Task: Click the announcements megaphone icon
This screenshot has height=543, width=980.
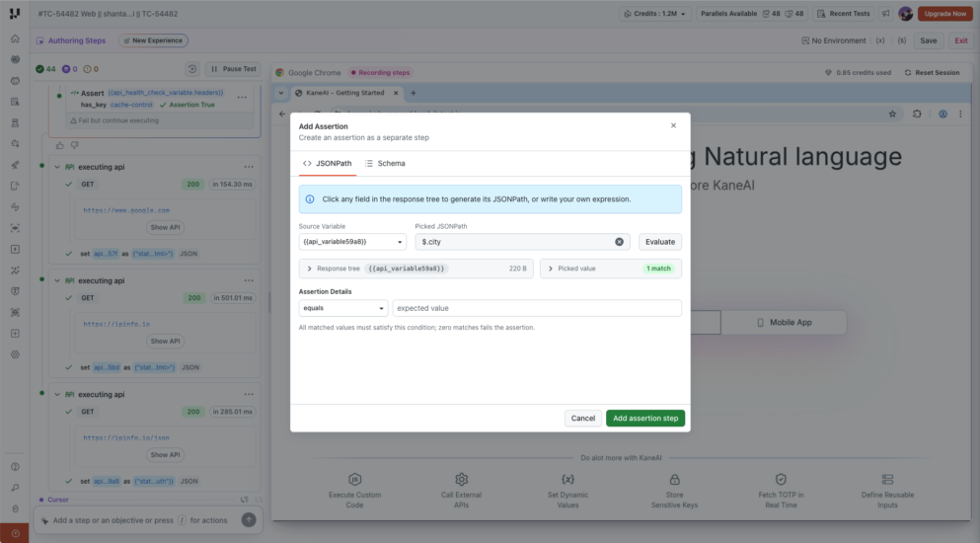Action: [885, 14]
